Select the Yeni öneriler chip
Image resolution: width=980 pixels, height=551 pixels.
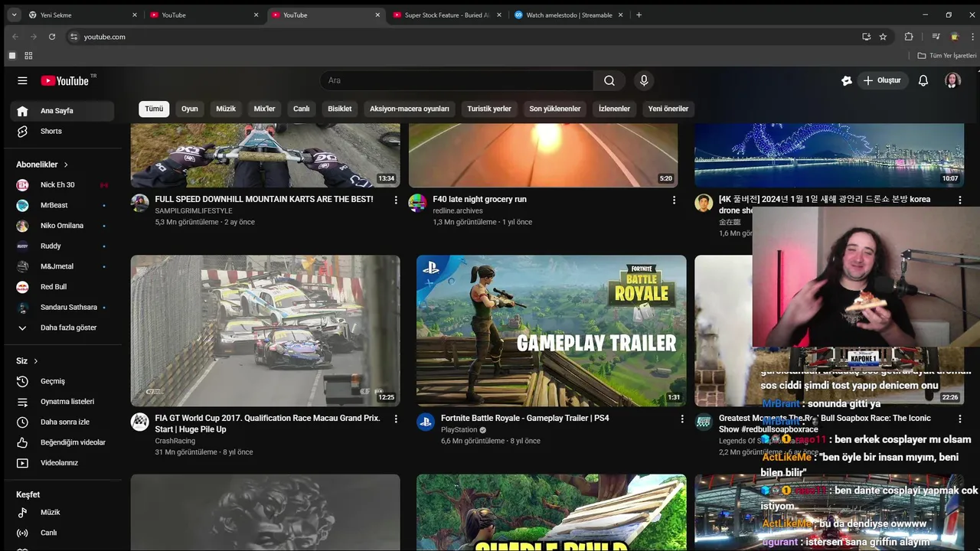click(668, 109)
